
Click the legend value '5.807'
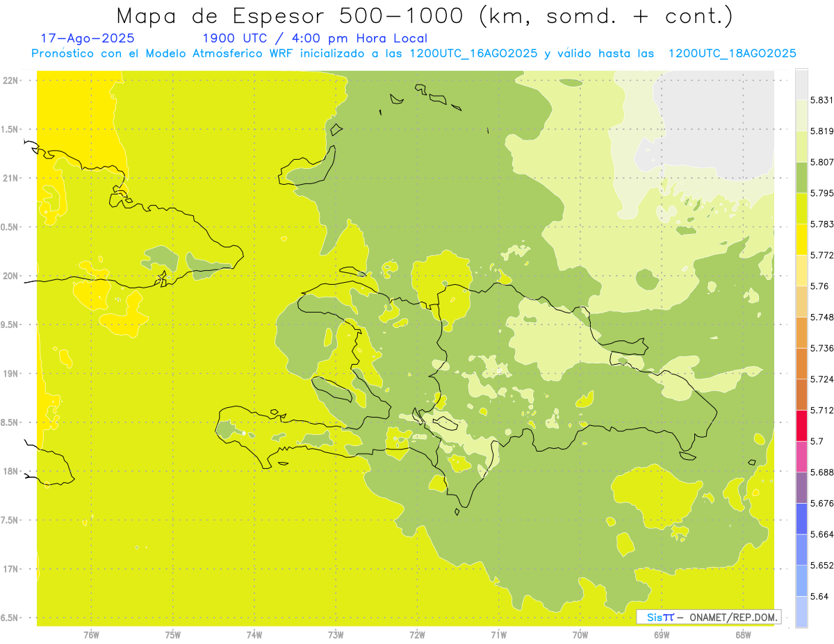coord(821,163)
